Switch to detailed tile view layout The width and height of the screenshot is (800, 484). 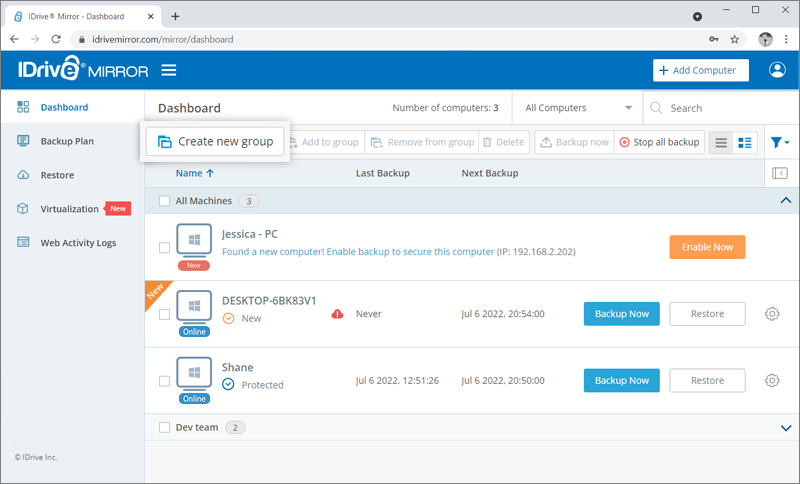coord(745,142)
